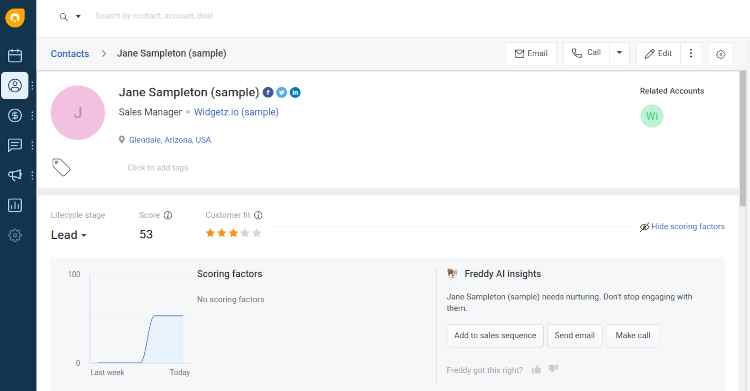Click the tag icon to add tags
Viewport: 750px width, 391px height.
click(x=61, y=167)
